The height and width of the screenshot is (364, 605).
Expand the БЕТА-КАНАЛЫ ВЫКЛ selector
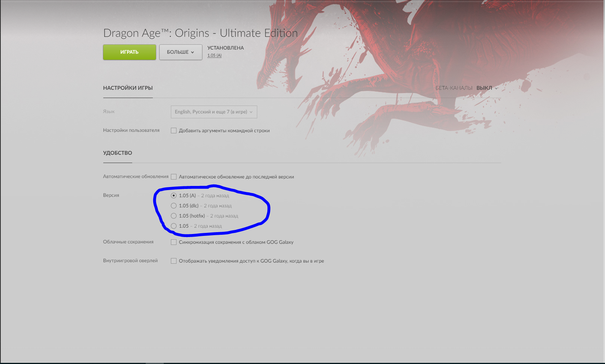click(487, 88)
